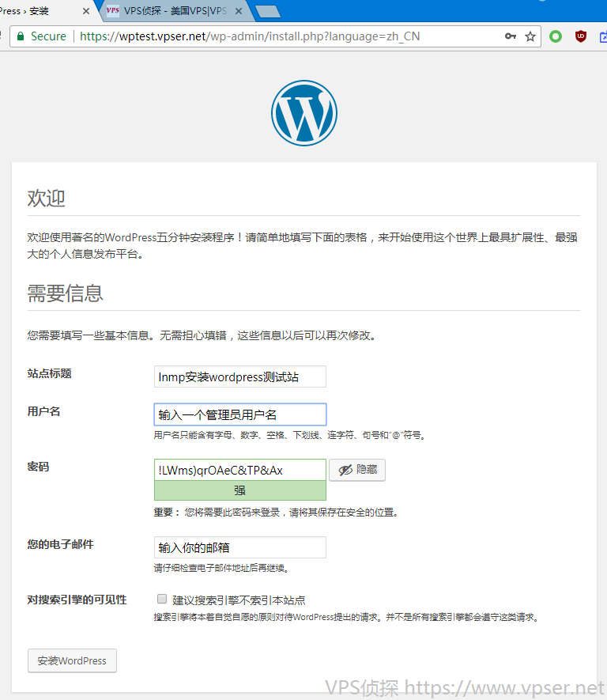Toggle password visibility with 隐藏 button
This screenshot has width=607, height=700.
click(357, 470)
